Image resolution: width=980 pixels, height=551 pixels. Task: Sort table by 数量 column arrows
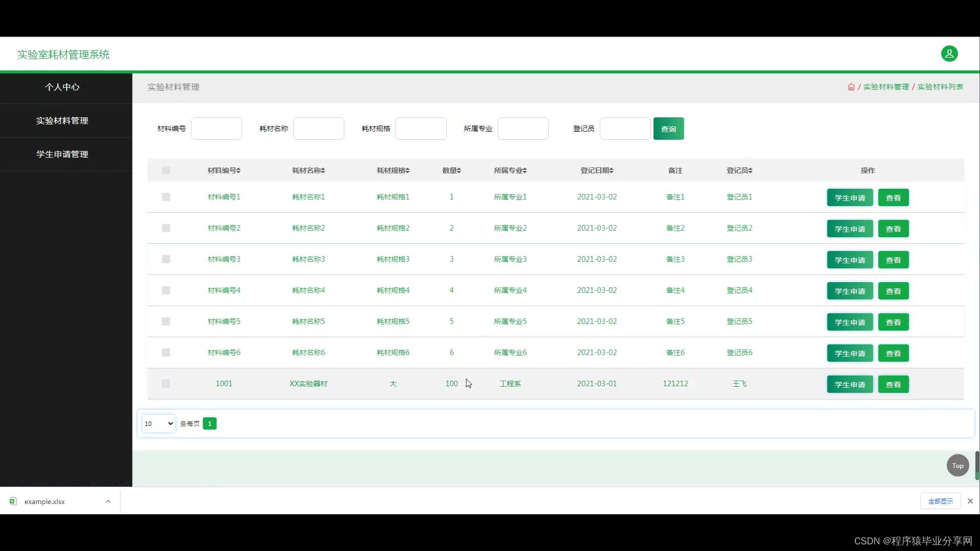[459, 170]
